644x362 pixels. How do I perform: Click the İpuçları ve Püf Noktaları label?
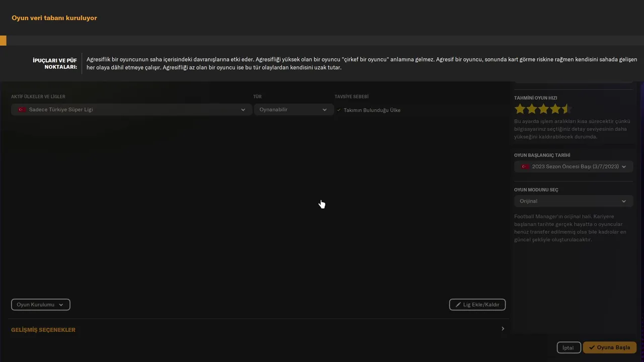pos(55,63)
